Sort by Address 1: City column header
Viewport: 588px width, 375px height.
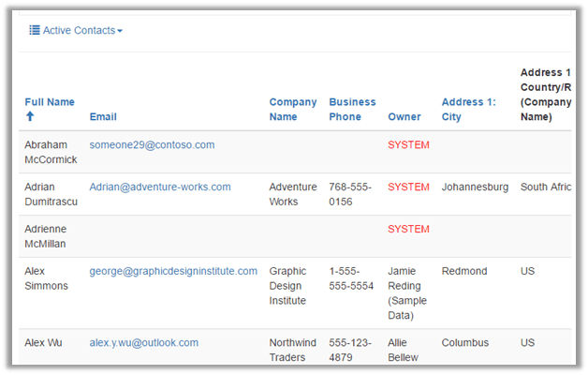pyautogui.click(x=464, y=110)
